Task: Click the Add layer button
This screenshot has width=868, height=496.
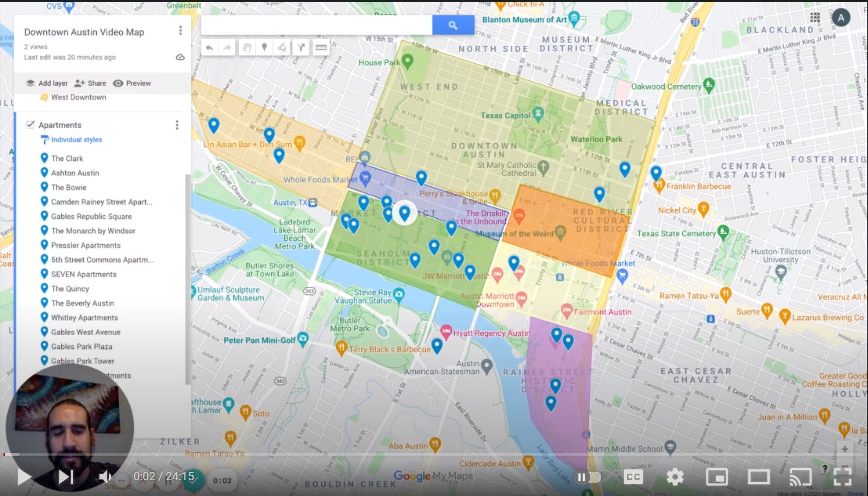Action: [x=47, y=83]
